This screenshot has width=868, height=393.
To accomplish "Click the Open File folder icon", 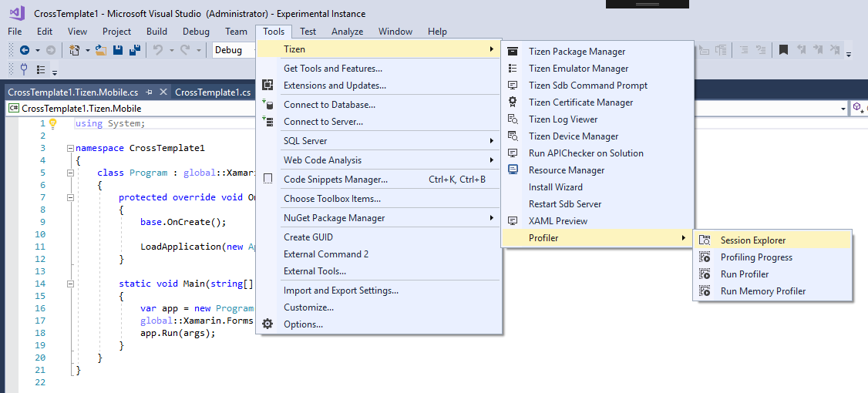I will point(101,50).
